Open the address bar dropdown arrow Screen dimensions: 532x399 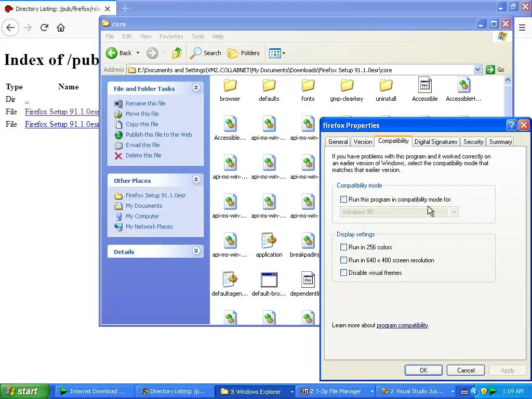coord(478,70)
